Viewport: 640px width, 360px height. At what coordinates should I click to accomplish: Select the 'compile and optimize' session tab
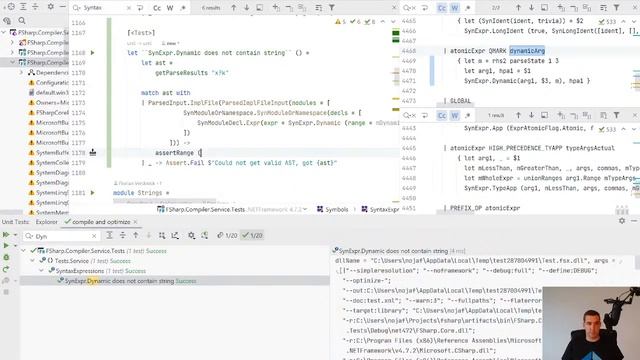click(x=101, y=222)
